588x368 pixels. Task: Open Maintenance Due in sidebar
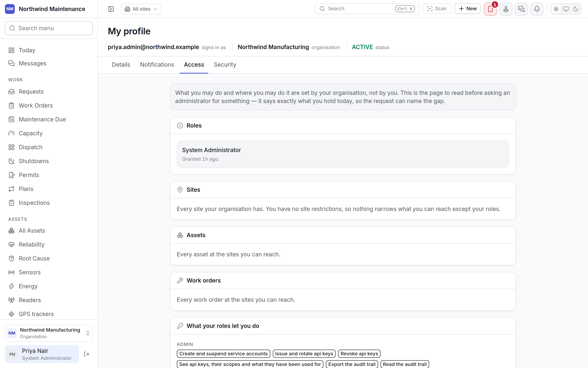[49, 119]
